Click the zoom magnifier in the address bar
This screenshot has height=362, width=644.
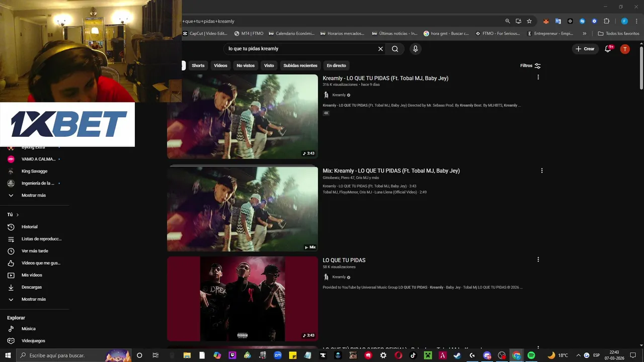tap(508, 21)
